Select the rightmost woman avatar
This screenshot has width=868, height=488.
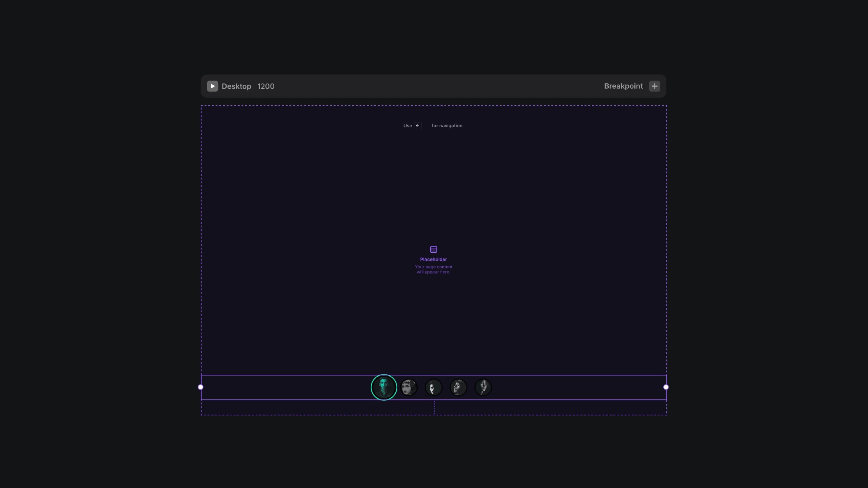(483, 387)
